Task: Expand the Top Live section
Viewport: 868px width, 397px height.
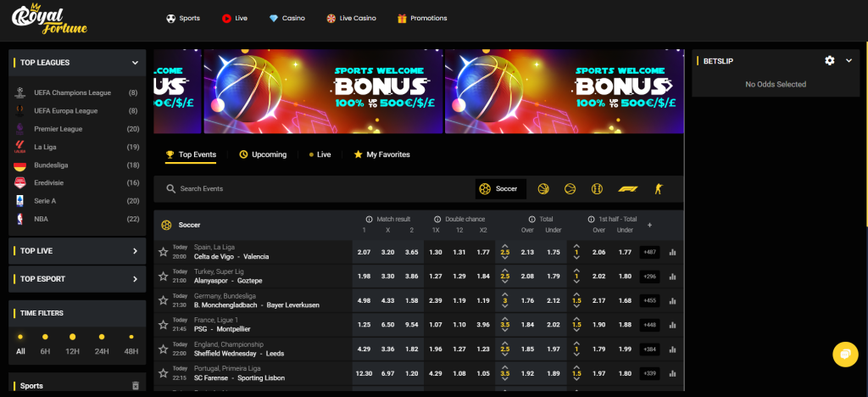Action: tap(135, 251)
